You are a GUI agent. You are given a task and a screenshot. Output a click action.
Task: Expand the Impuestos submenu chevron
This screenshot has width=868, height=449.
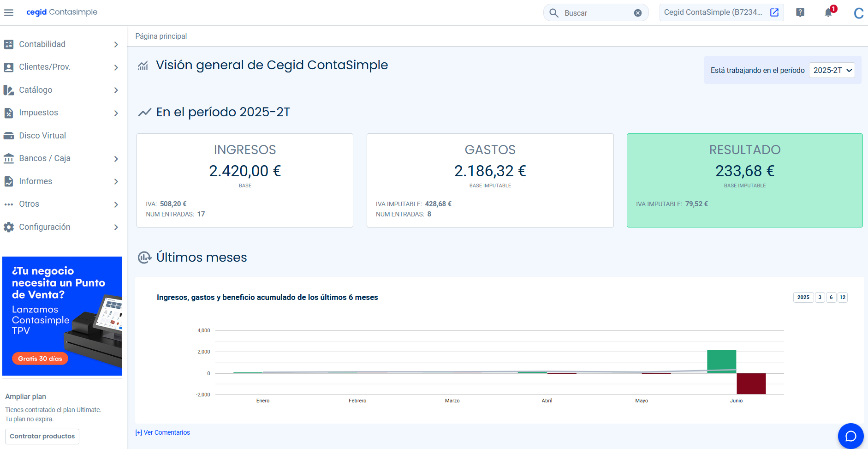coord(116,113)
